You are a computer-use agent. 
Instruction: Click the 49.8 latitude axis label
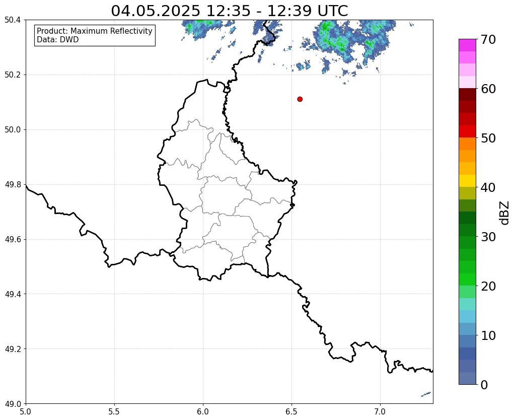[13, 185]
